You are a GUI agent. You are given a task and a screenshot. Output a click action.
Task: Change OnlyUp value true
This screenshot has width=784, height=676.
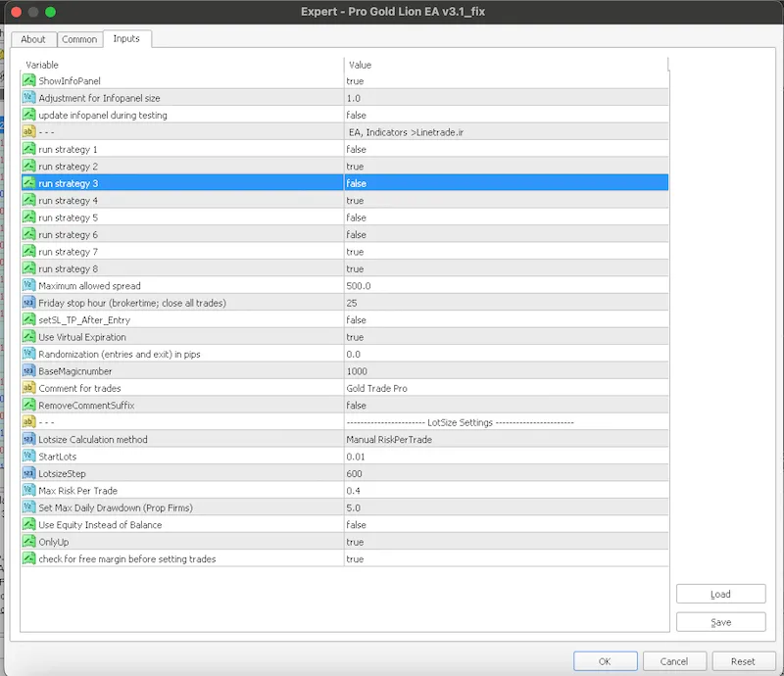506,542
